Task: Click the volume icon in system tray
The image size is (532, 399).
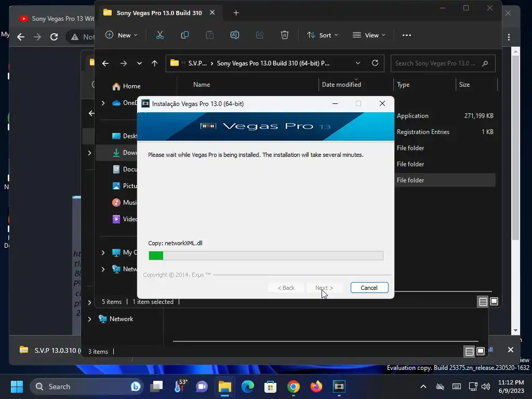Action: tap(486, 387)
